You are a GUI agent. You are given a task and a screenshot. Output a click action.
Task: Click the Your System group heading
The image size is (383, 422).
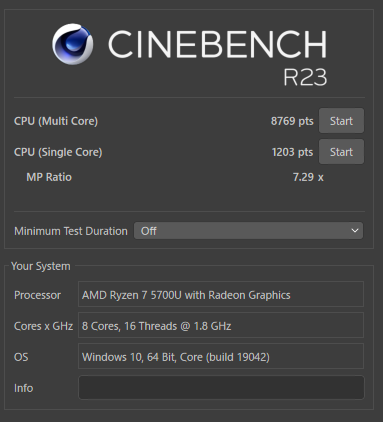coord(41,266)
